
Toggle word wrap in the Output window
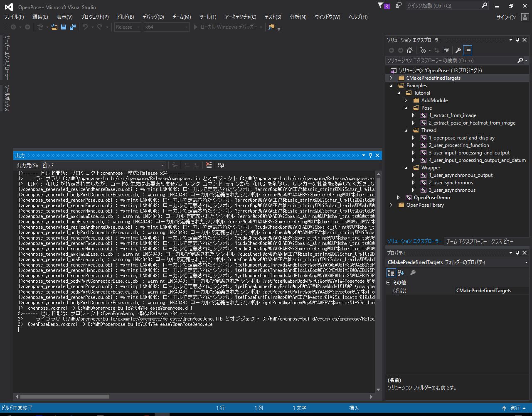click(x=221, y=165)
